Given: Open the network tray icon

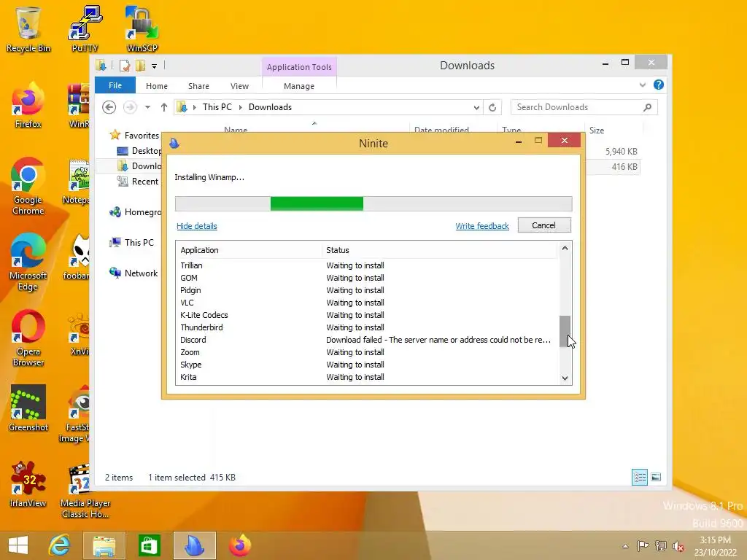Looking at the screenshot, I should 660,545.
